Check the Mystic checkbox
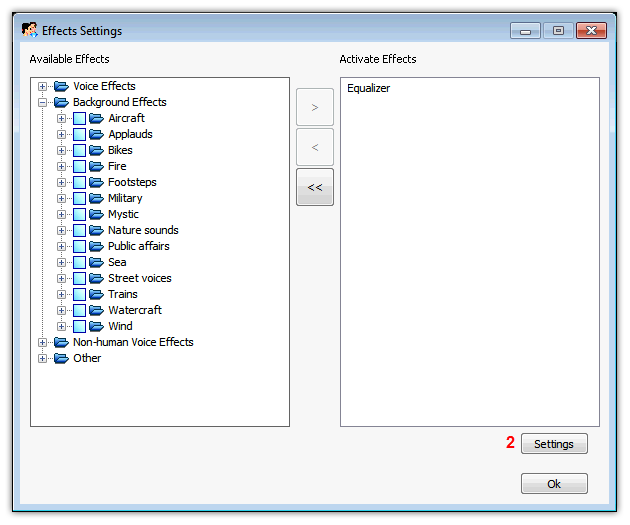Screen dimensions: 630x525 (79, 214)
